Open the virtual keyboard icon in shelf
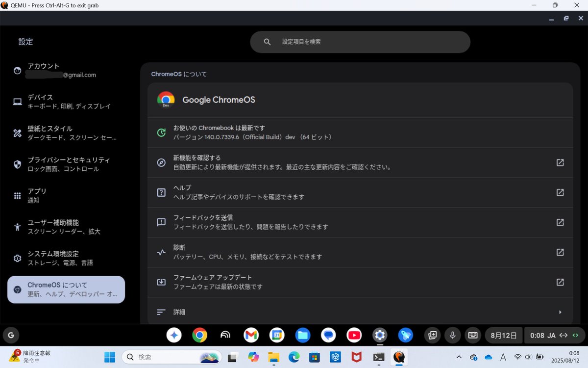 pos(473,335)
